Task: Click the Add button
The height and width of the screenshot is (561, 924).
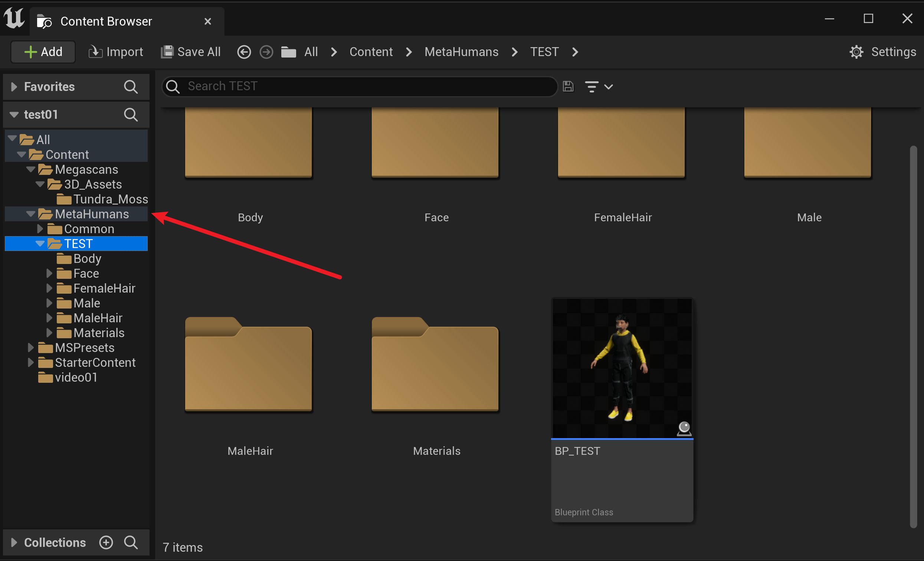Action: (43, 52)
